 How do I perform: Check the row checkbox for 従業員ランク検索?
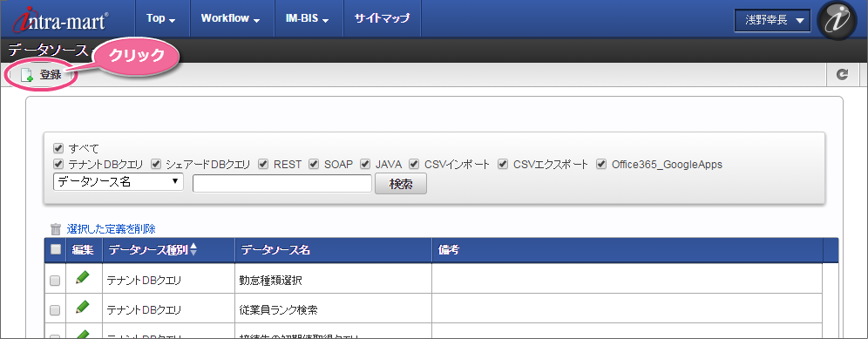(x=55, y=310)
